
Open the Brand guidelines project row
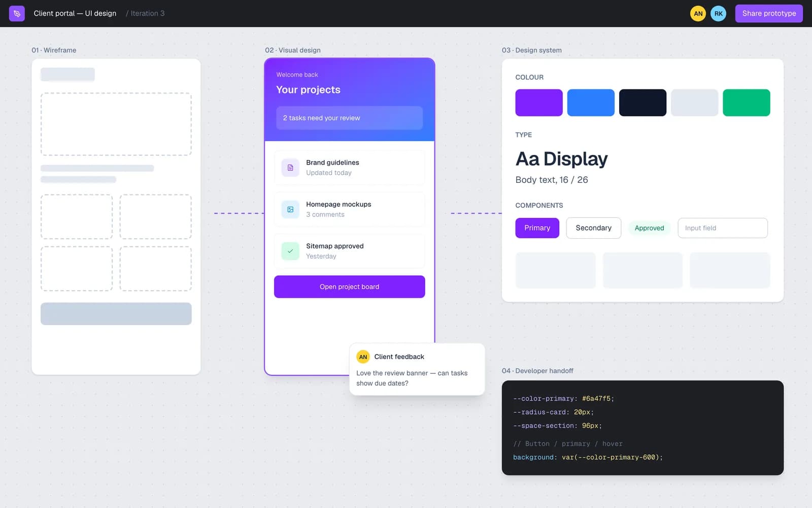point(349,168)
